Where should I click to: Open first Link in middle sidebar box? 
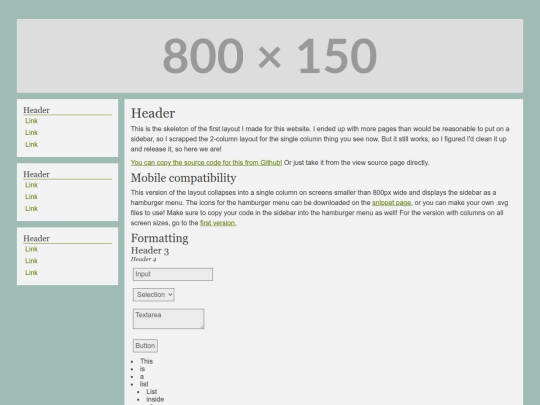pyautogui.click(x=31, y=185)
